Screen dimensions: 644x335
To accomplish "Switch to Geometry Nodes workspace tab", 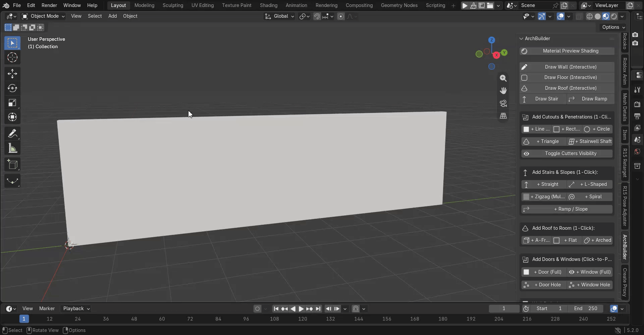I will [x=399, y=5].
